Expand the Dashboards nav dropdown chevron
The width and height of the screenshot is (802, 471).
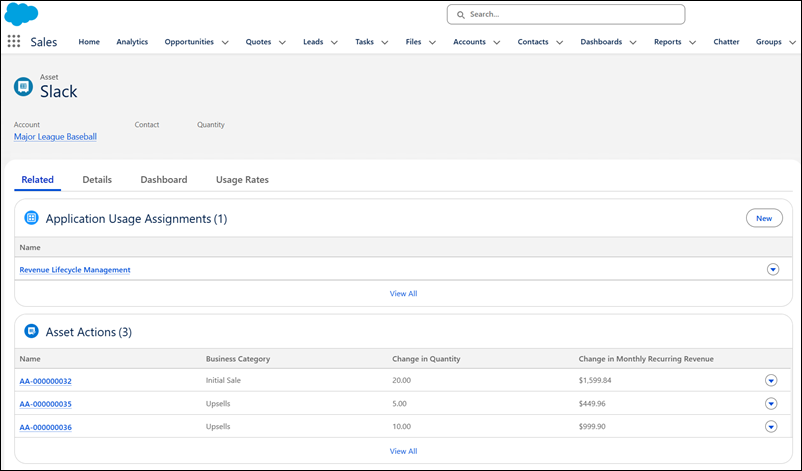tap(633, 42)
